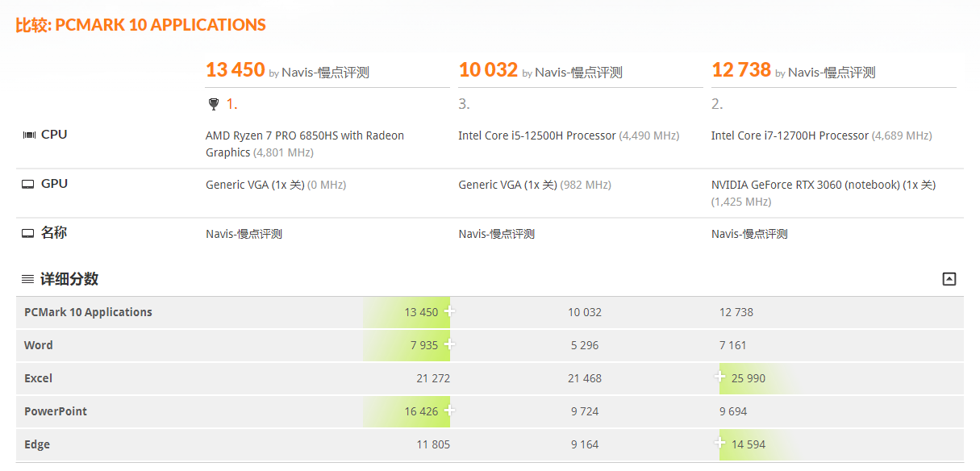Click 名称 value Navis-慢点评测 in second column
Image resolution: width=980 pixels, height=471 pixels.
[497, 234]
